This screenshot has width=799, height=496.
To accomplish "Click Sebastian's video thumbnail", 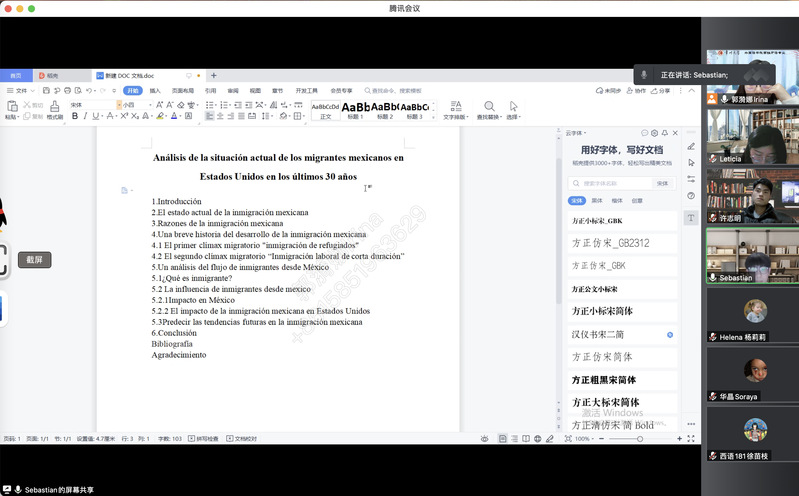I will click(752, 255).
